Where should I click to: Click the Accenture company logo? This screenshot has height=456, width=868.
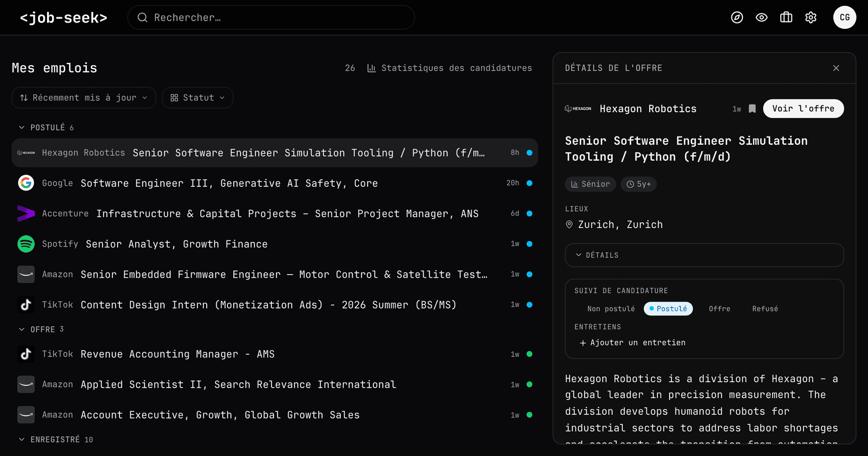(26, 214)
